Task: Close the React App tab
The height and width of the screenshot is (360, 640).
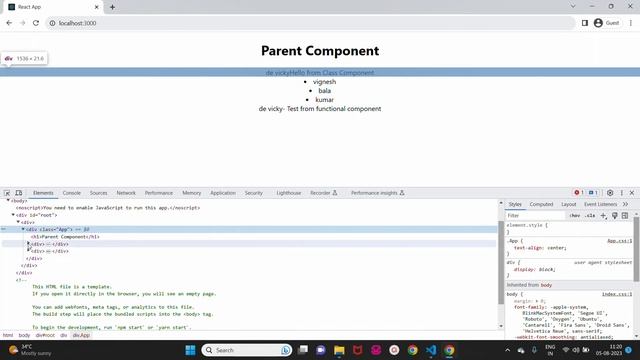Action: point(97,7)
